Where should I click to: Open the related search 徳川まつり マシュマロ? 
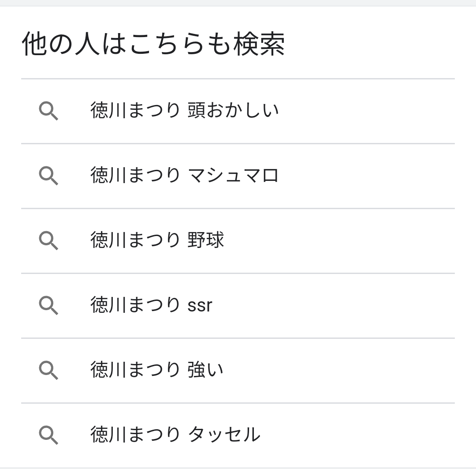(x=238, y=176)
